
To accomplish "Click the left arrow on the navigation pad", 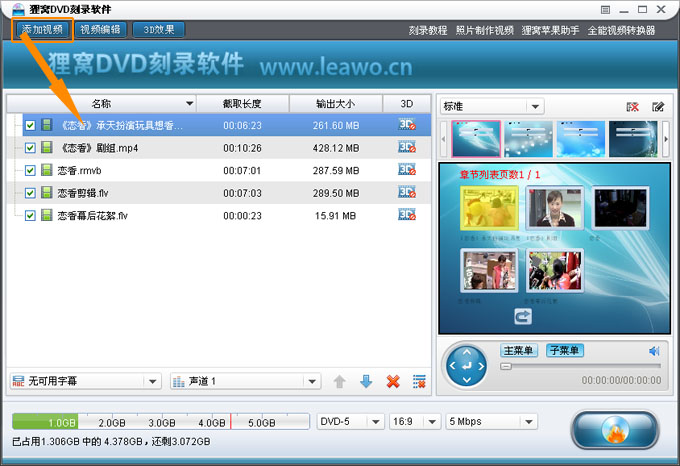I will point(452,366).
